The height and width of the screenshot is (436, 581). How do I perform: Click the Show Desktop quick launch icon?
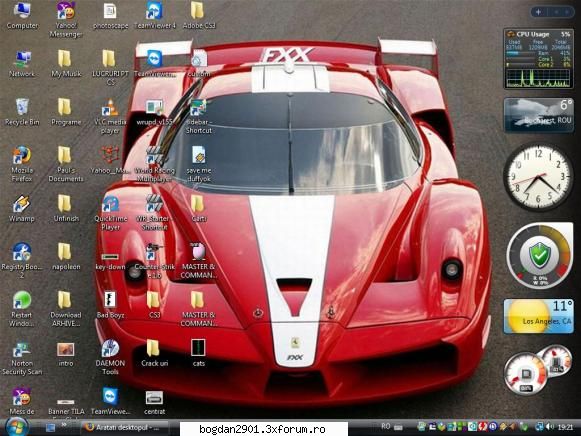click(x=50, y=428)
